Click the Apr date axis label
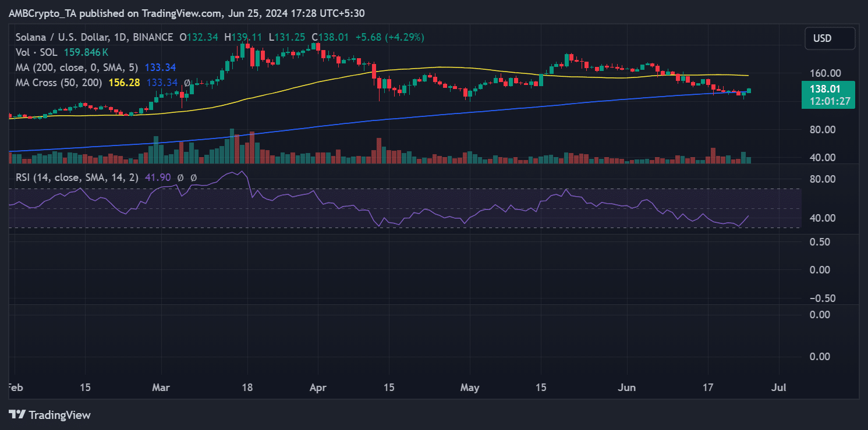 click(318, 388)
